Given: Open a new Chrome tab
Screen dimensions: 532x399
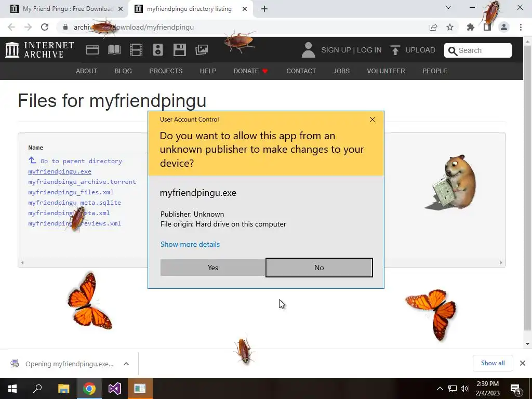Looking at the screenshot, I should point(264,9).
